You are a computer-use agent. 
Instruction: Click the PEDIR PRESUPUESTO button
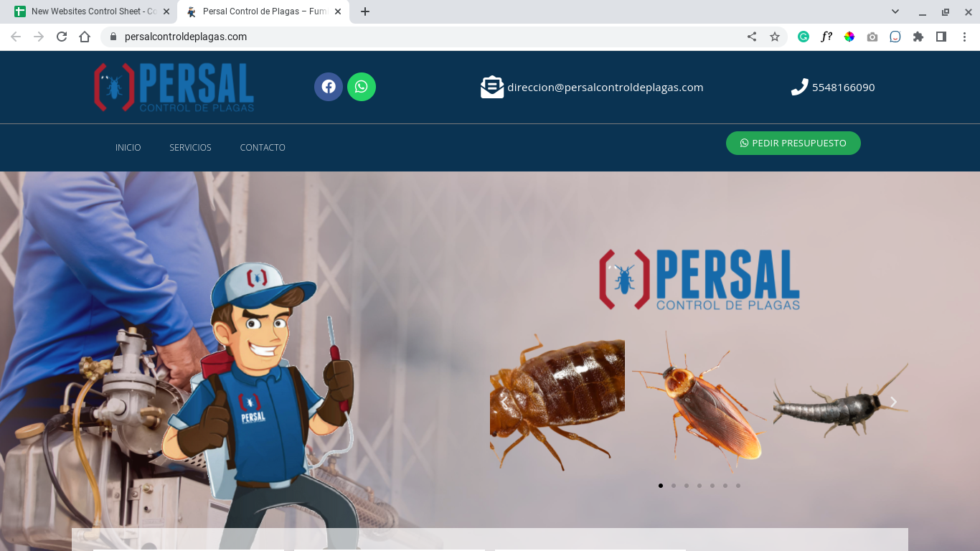click(x=793, y=143)
